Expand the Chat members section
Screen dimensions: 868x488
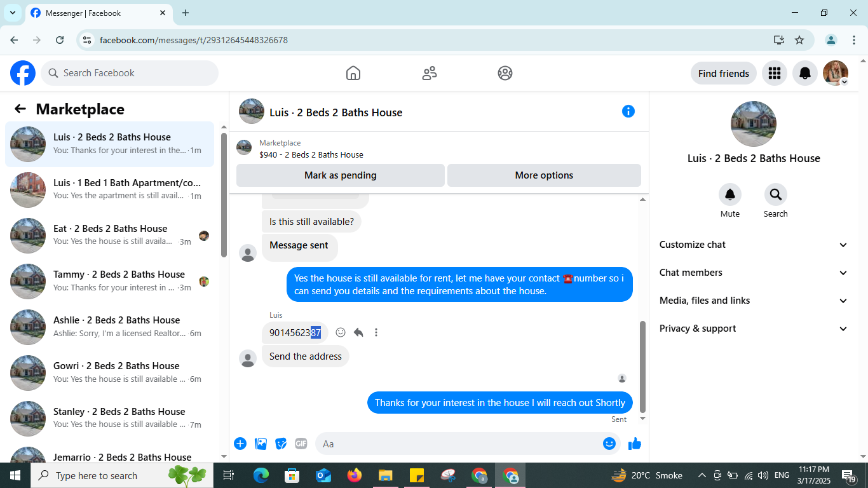[x=754, y=273]
